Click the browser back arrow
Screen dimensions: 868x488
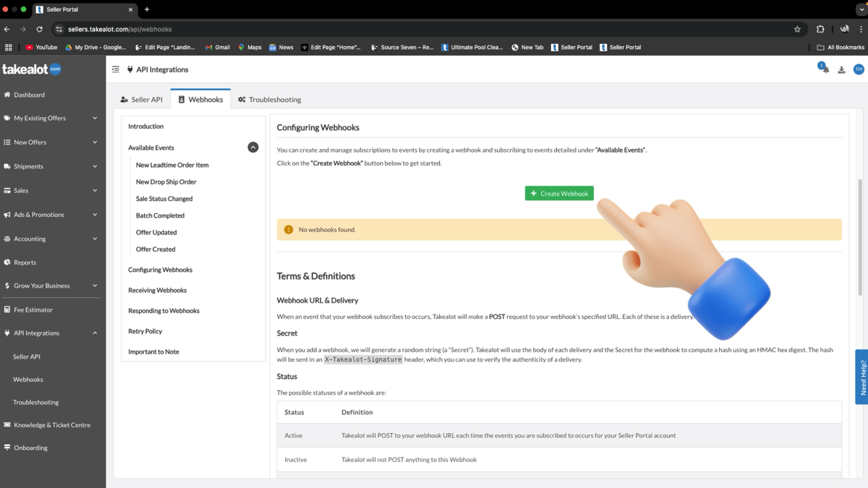[x=7, y=30]
